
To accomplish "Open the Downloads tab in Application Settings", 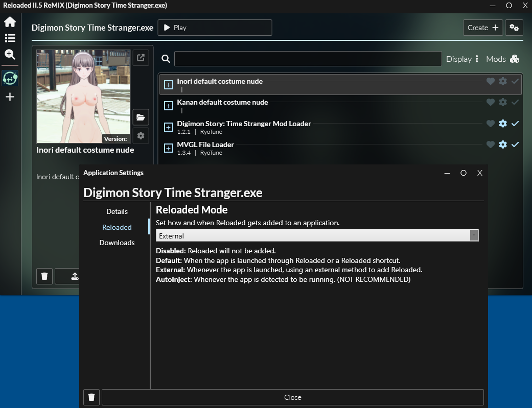I will 117,243.
